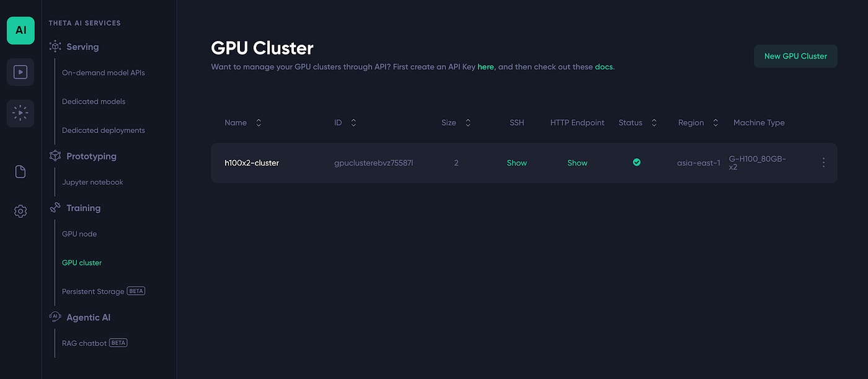868x379 pixels.
Task: Show SSH details for h100x2-cluster
Action: (516, 163)
